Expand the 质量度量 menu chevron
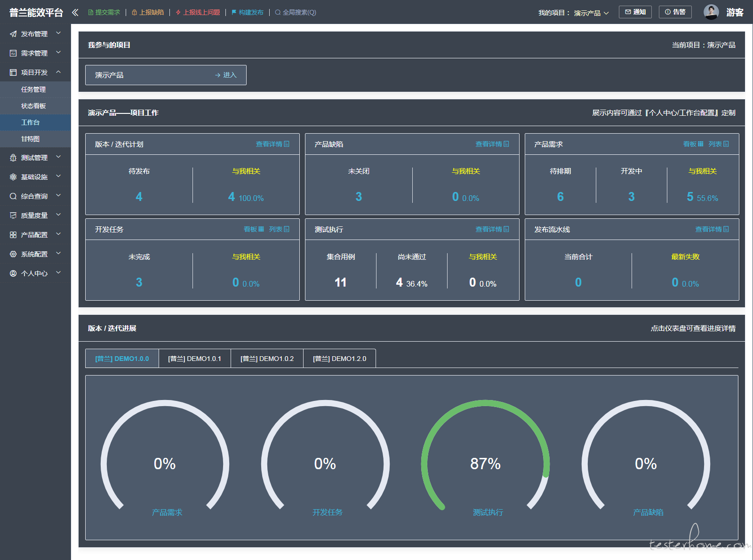Viewport: 753px width, 560px height. (58, 215)
